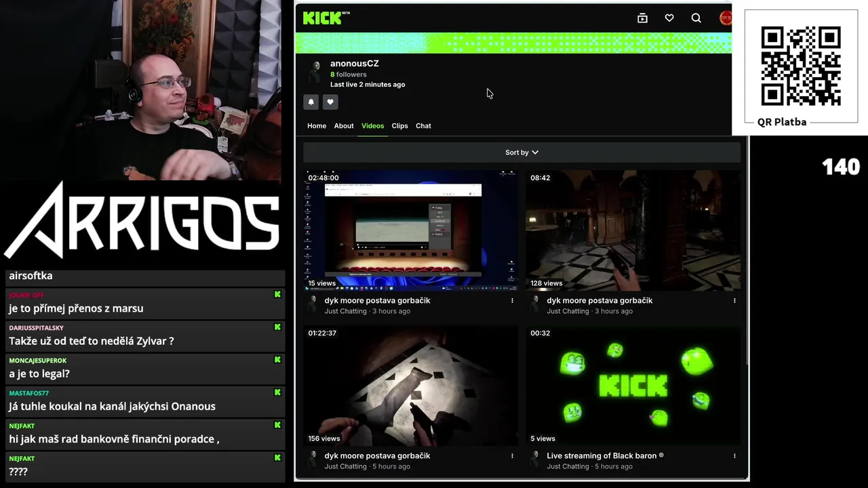This screenshot has height=488, width=868.
Task: Click the page vertical scrollbar
Action: point(747,251)
